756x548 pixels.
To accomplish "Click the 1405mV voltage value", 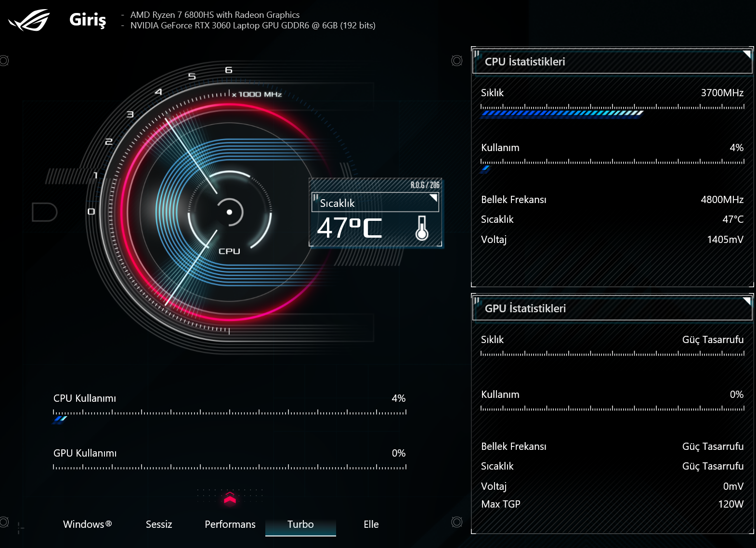I will click(x=725, y=240).
